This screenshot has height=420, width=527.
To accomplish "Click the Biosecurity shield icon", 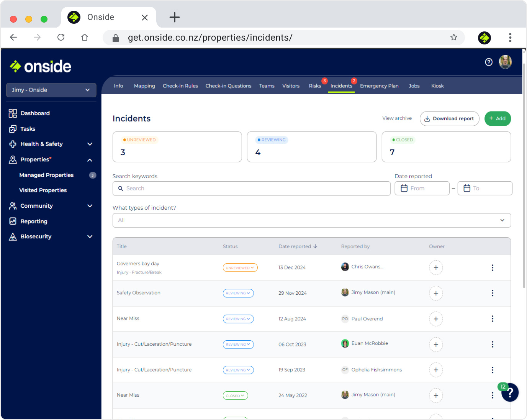I will pos(12,236).
